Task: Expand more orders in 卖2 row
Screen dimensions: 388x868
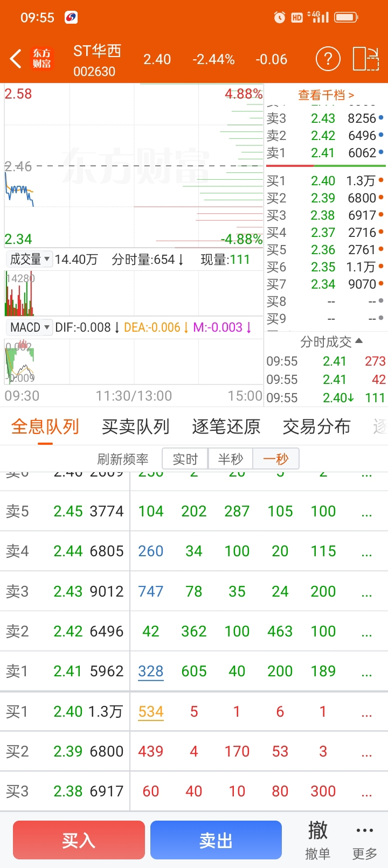Action: [x=367, y=632]
